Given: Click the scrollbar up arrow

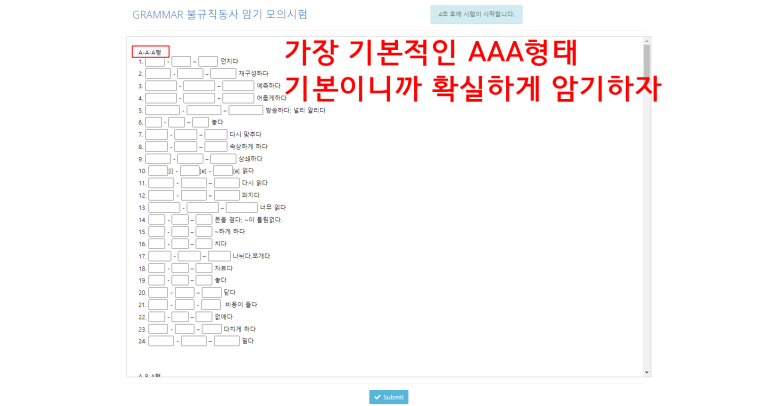Looking at the screenshot, I should [647, 41].
